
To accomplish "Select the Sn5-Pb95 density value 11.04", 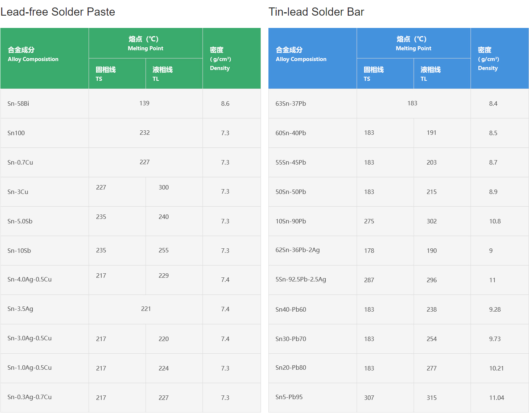I will click(497, 398).
